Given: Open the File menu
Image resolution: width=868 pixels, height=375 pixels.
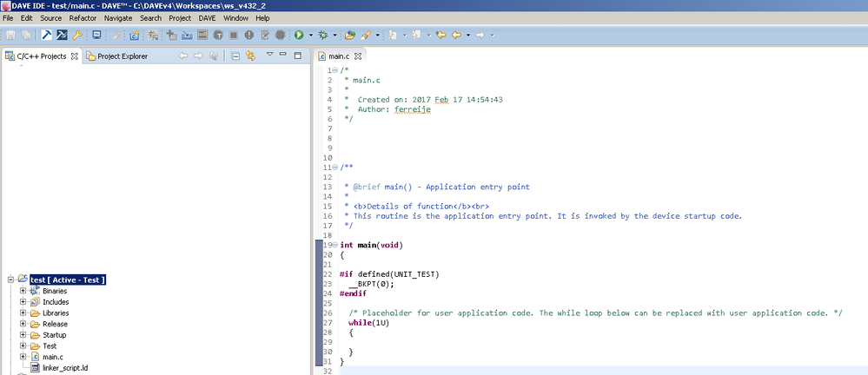Looking at the screenshot, I should click(x=8, y=17).
